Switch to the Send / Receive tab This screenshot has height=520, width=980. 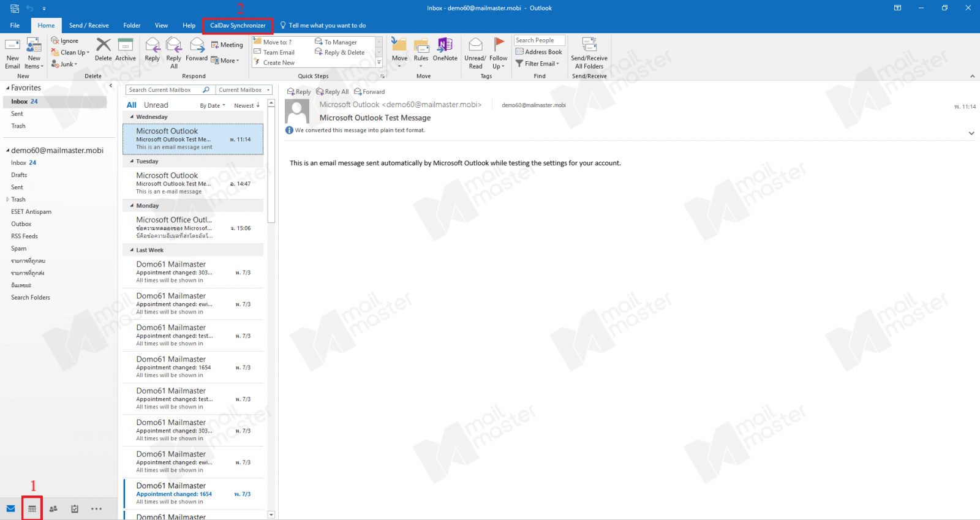tap(89, 25)
